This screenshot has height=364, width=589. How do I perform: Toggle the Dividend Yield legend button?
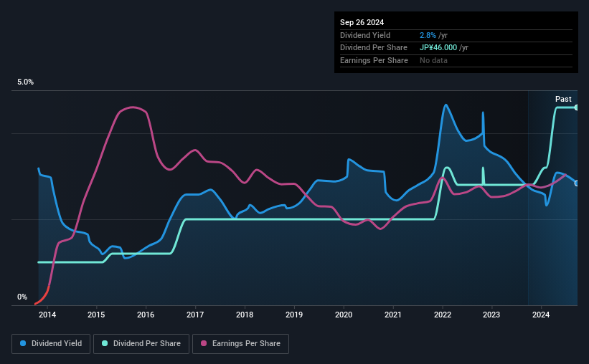[51, 344]
